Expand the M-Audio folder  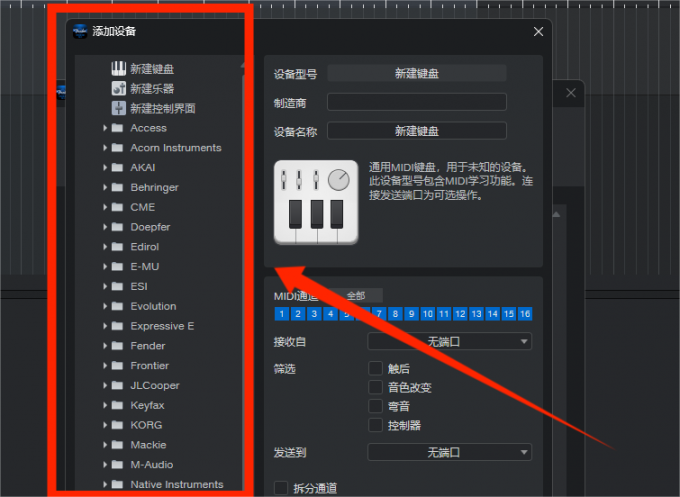click(105, 464)
